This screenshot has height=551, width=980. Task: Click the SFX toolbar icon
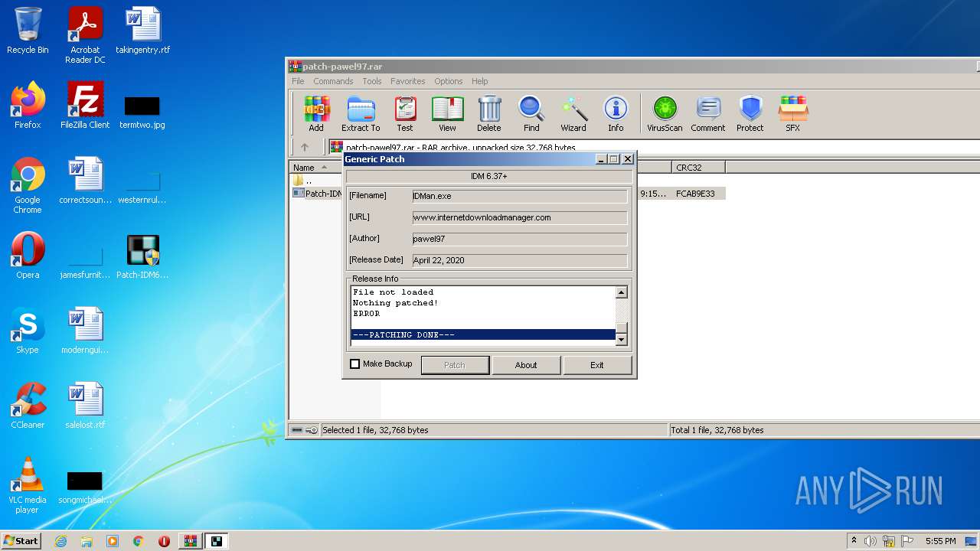[793, 114]
